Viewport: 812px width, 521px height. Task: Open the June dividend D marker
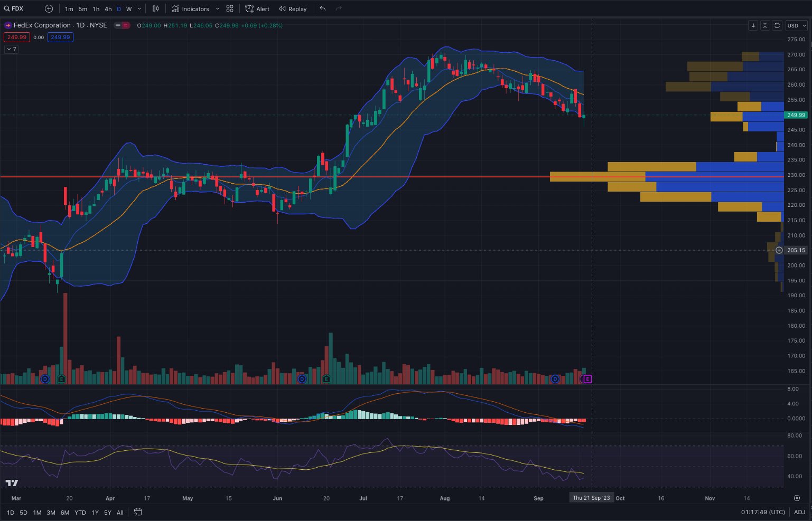[x=302, y=379]
